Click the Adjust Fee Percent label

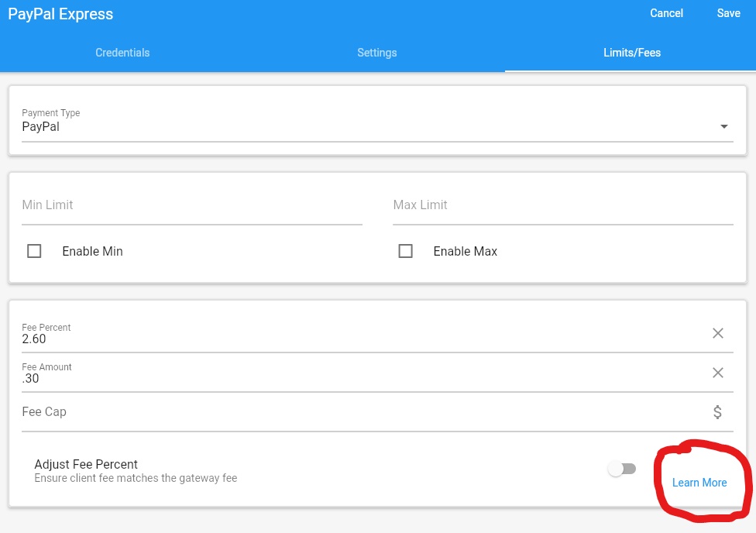click(86, 464)
